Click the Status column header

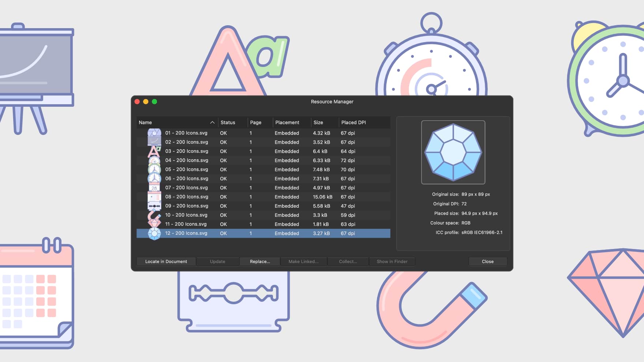(x=233, y=122)
